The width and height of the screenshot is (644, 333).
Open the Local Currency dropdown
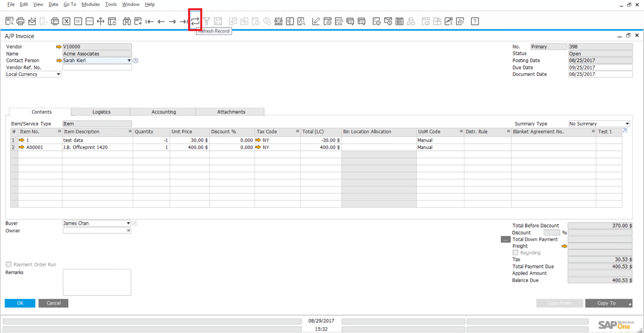tap(59, 74)
